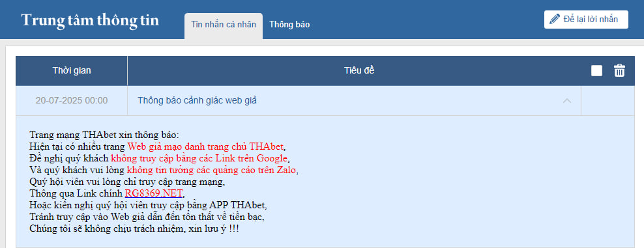Click the Trung tâm thông tin heading
The width and height of the screenshot is (644, 248).
[90, 20]
